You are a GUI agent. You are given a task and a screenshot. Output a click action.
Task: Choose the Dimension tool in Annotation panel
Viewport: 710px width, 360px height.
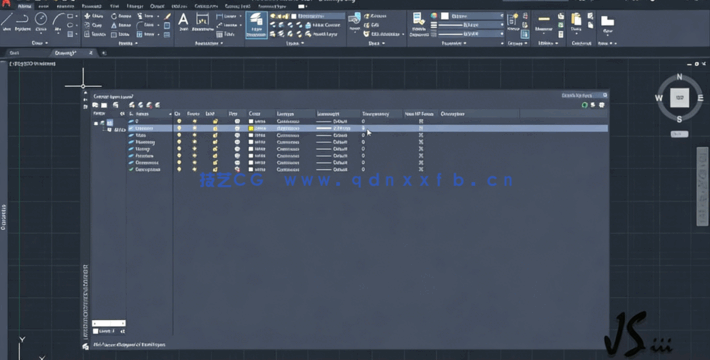point(202,21)
